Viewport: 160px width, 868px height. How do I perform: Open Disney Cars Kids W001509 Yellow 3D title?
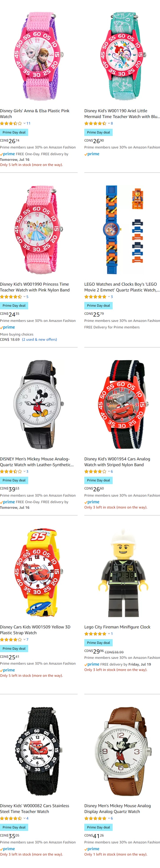pyautogui.click(x=35, y=630)
